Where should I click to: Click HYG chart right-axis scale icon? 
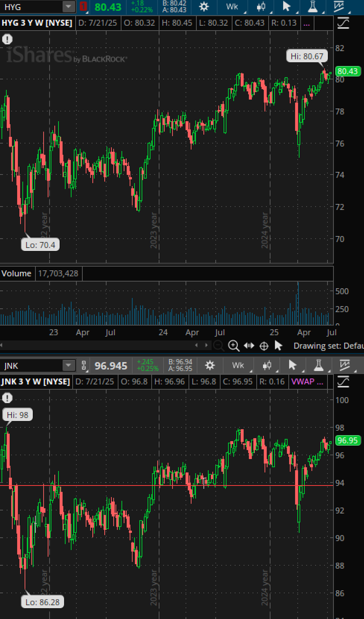click(342, 24)
